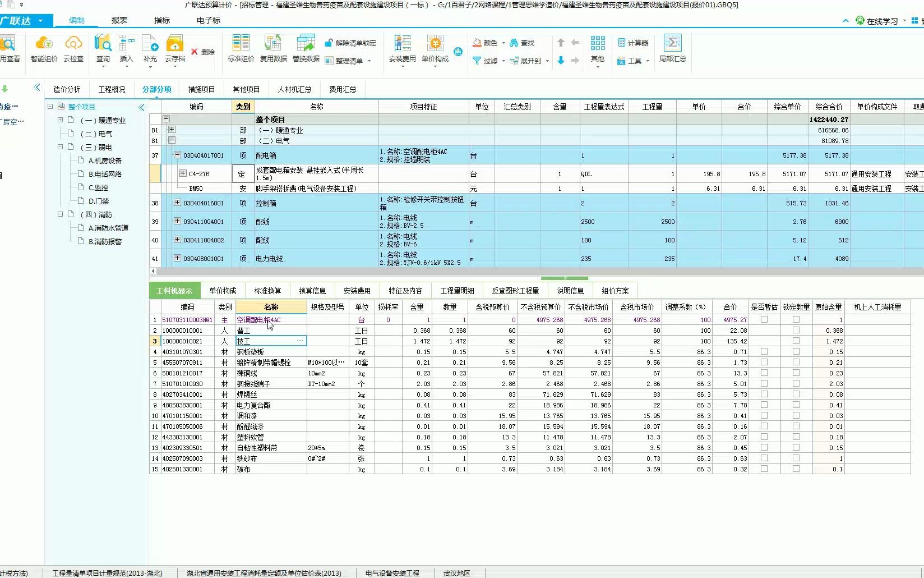This screenshot has height=578, width=924.
Task: Open the 标准换算 bottom panel tab
Action: pos(267,291)
